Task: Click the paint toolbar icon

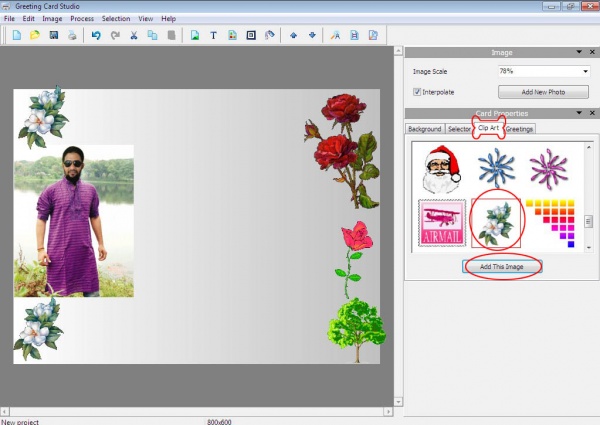Action: pos(270,35)
